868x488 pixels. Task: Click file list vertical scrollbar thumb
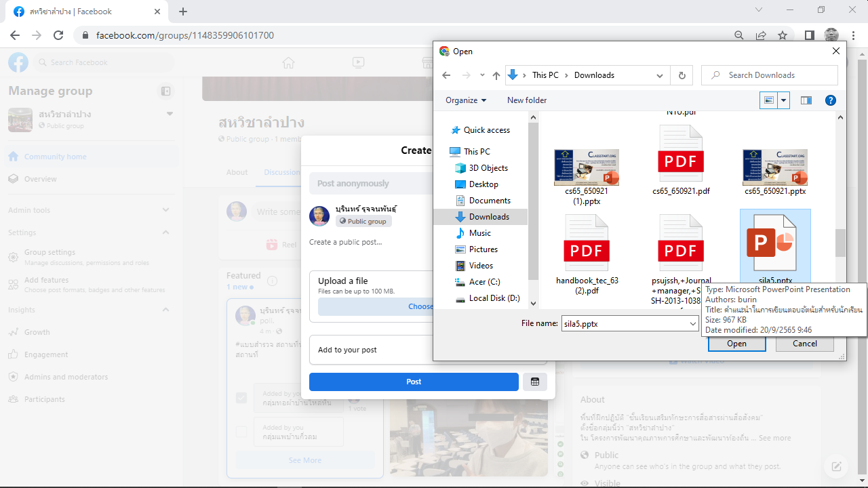tap(840, 243)
